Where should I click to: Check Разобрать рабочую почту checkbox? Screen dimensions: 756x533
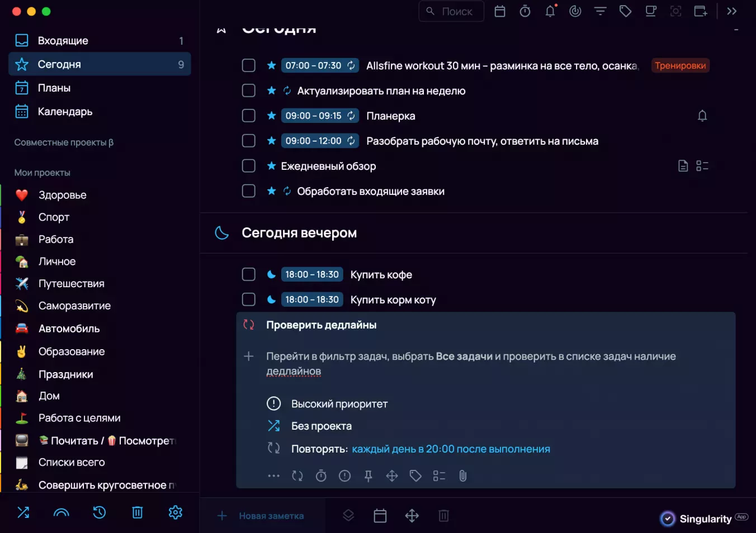[x=249, y=141]
